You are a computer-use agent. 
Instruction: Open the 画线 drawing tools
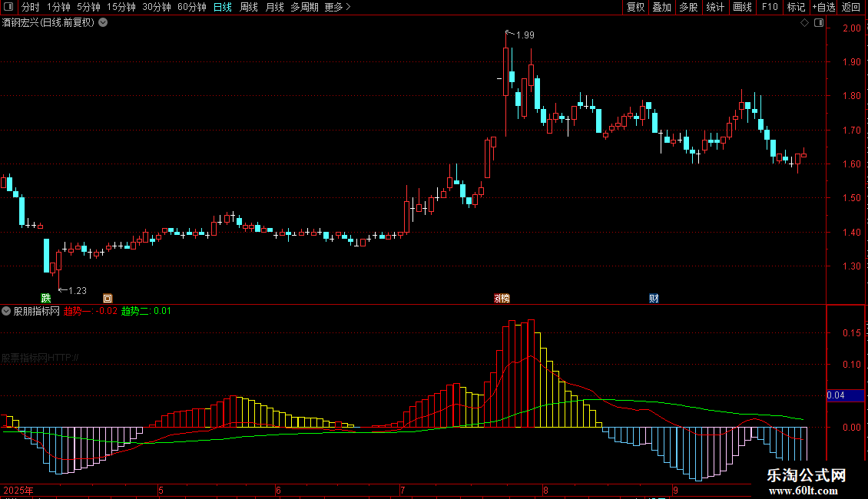(x=742, y=7)
